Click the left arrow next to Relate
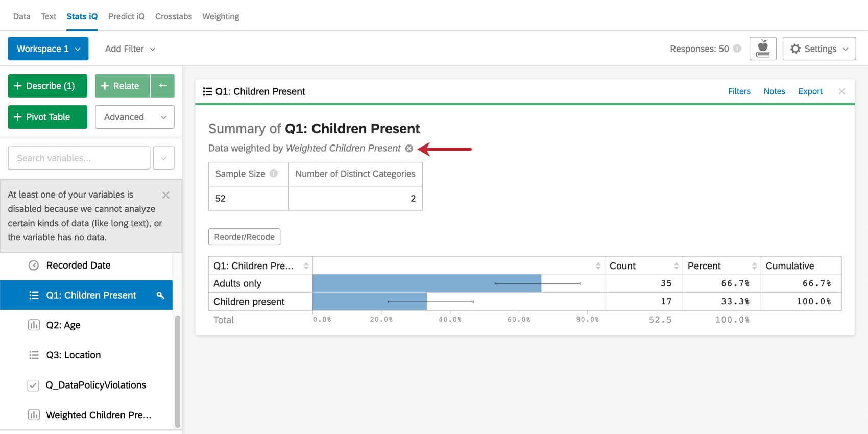This screenshot has width=868, height=434. 163,86
